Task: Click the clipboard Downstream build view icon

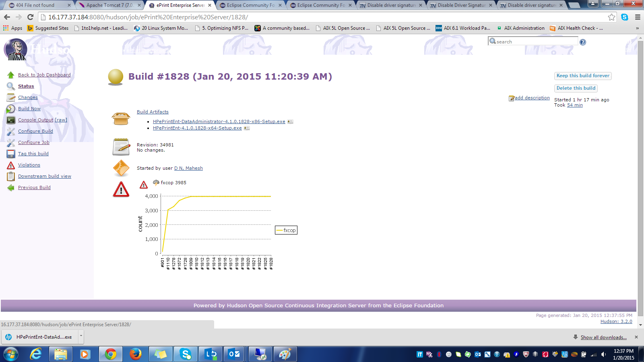Action: pos(11,176)
